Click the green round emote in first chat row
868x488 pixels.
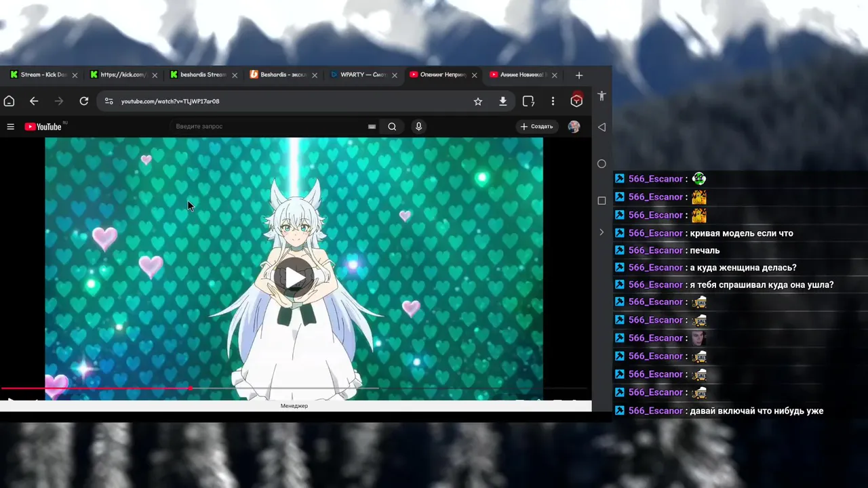pyautogui.click(x=699, y=179)
